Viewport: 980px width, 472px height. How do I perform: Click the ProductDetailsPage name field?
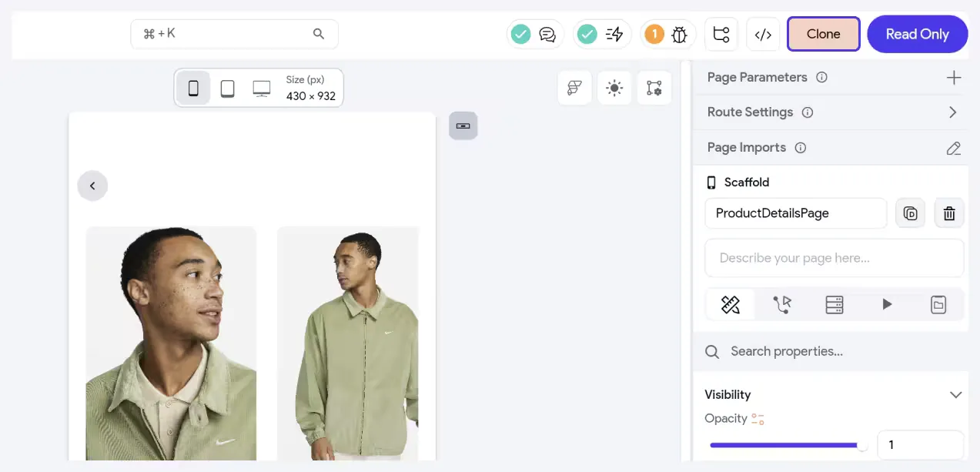[796, 213]
